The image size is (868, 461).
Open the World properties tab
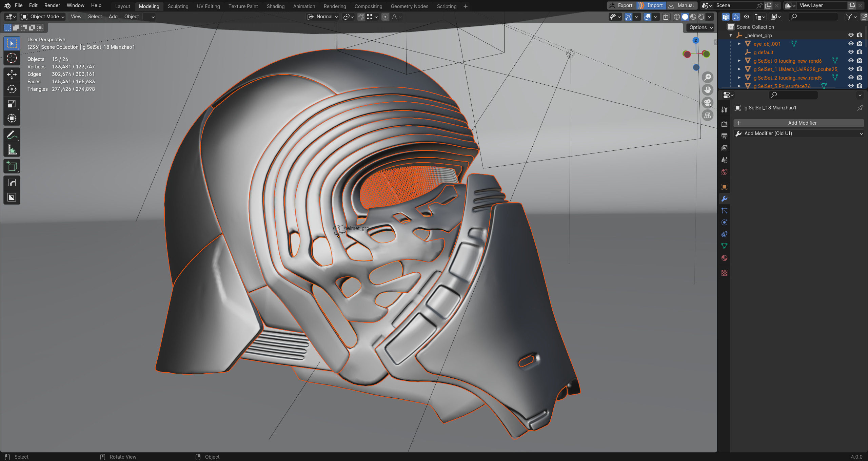[724, 172]
